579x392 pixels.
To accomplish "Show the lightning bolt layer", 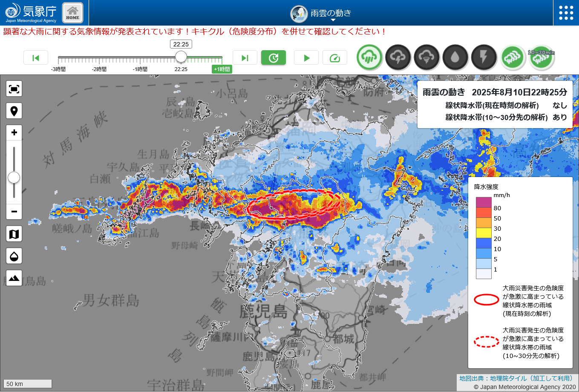I will click(x=484, y=57).
